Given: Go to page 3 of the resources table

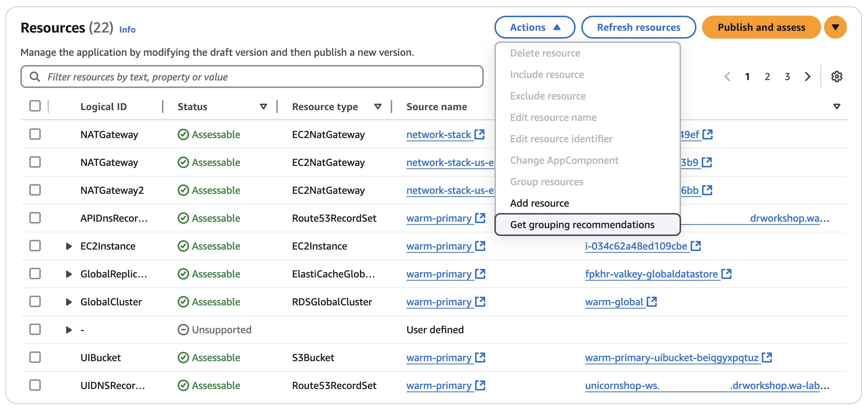Looking at the screenshot, I should 787,76.
